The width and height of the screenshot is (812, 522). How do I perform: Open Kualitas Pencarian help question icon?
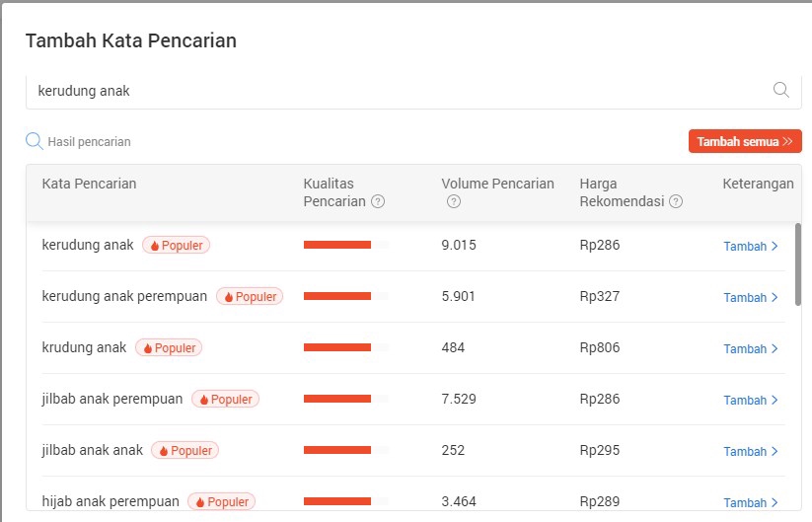(378, 201)
